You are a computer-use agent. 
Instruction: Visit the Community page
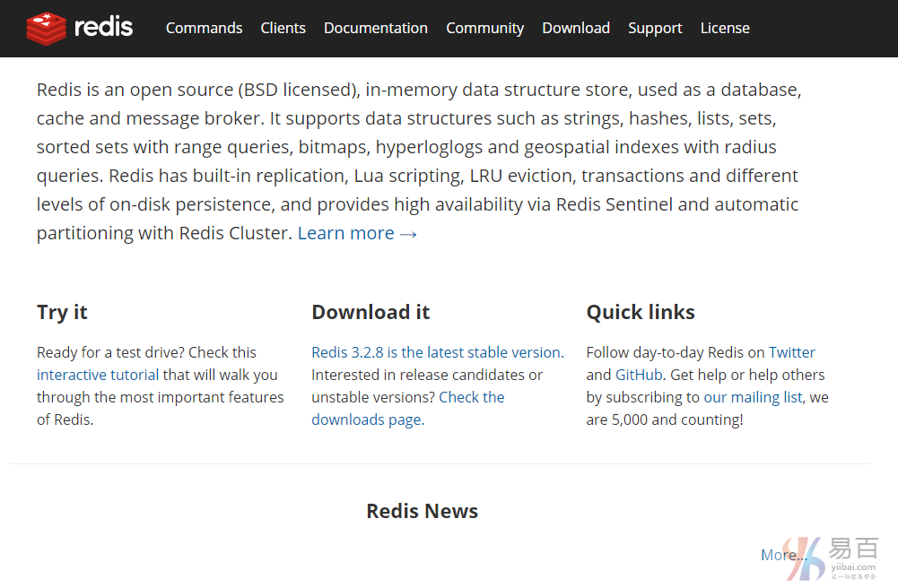(x=484, y=29)
